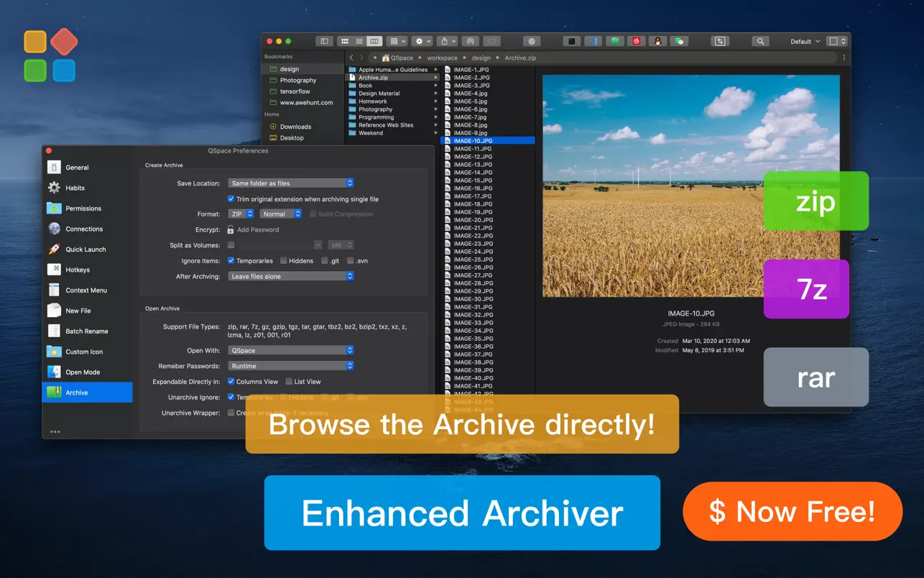Open the Batch Rename preferences pane

click(87, 331)
